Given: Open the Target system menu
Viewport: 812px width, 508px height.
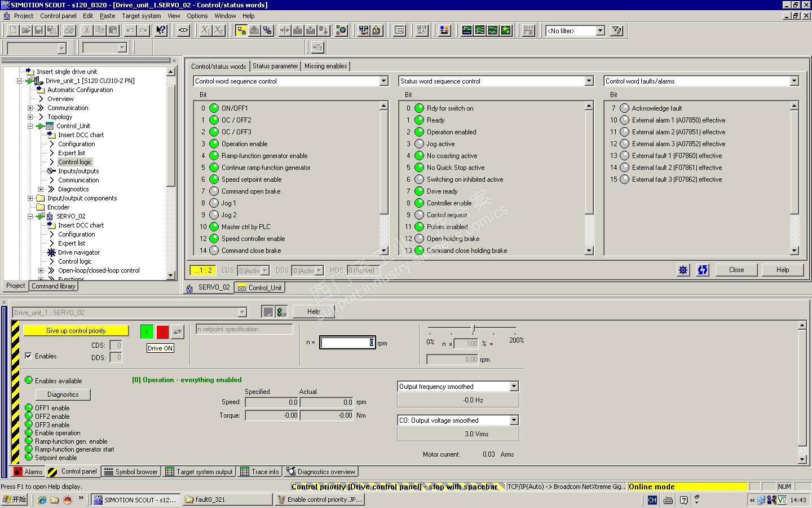Looking at the screenshot, I should [x=142, y=16].
